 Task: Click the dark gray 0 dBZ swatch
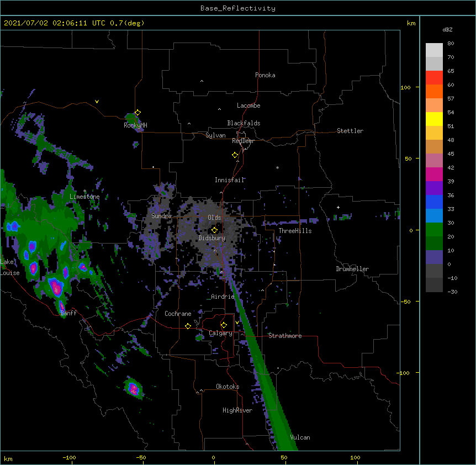click(x=434, y=271)
